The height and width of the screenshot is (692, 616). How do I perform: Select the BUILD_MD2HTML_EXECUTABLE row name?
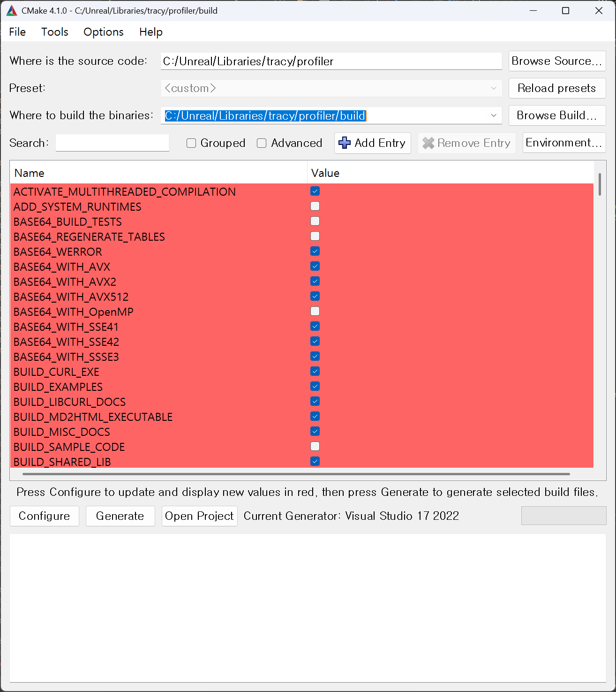pyautogui.click(x=93, y=417)
